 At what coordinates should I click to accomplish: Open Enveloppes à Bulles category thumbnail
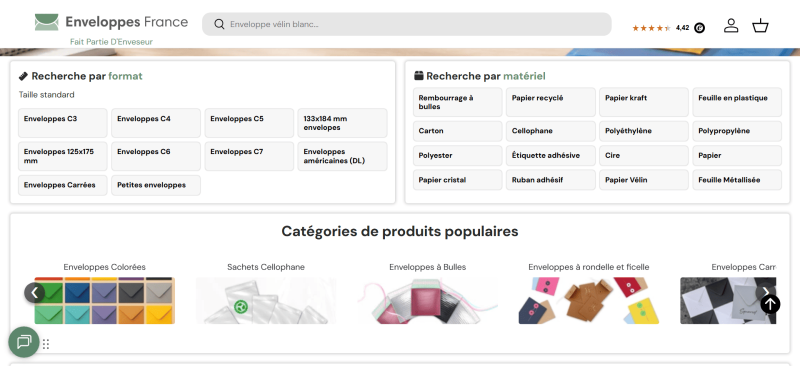[428, 301]
